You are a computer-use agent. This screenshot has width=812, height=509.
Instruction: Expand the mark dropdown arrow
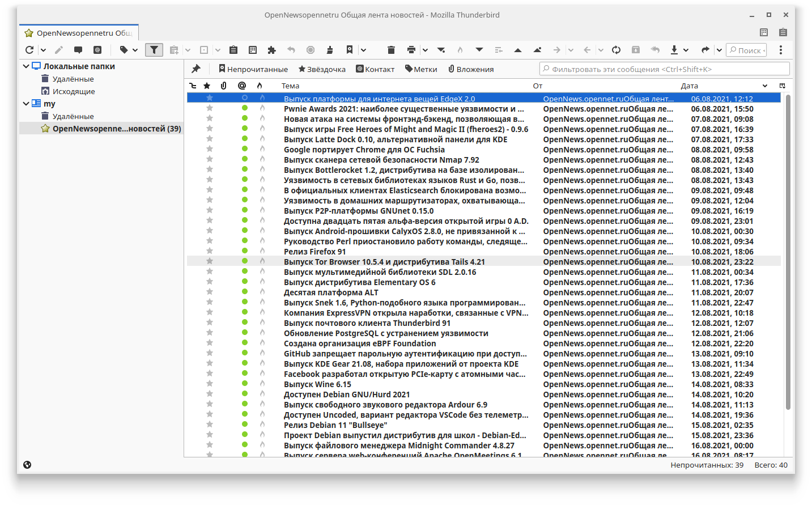tap(363, 50)
